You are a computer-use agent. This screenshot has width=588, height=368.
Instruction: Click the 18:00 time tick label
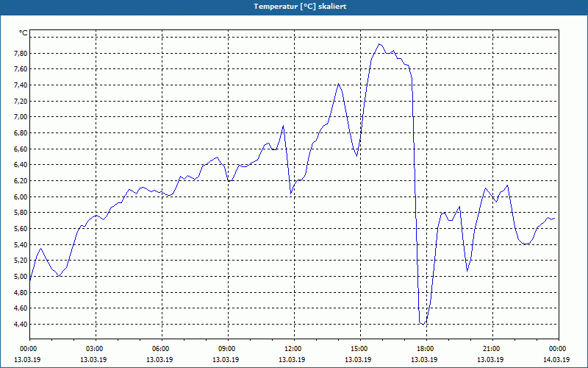tap(424, 349)
